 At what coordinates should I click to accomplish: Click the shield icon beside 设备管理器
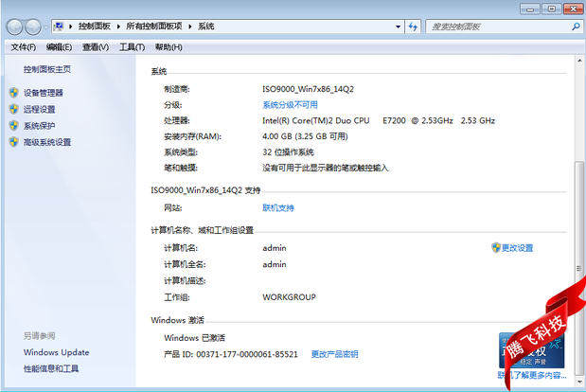(x=14, y=93)
